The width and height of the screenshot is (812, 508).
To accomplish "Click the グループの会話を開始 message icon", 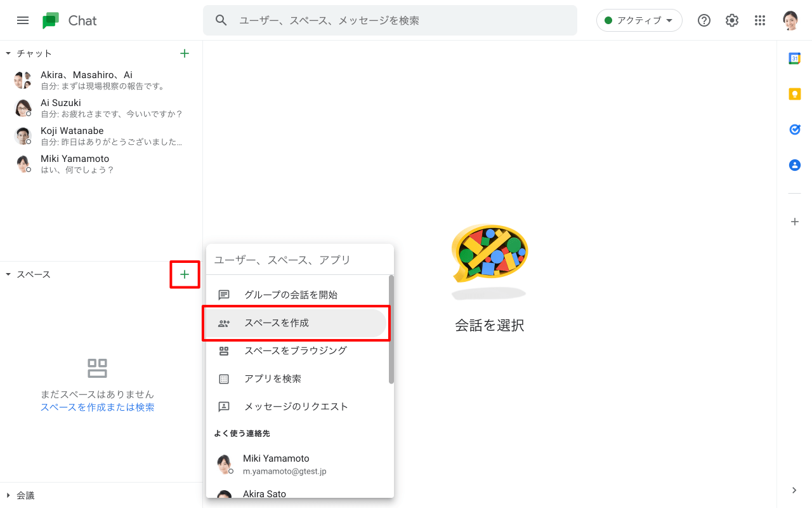I will coord(224,295).
